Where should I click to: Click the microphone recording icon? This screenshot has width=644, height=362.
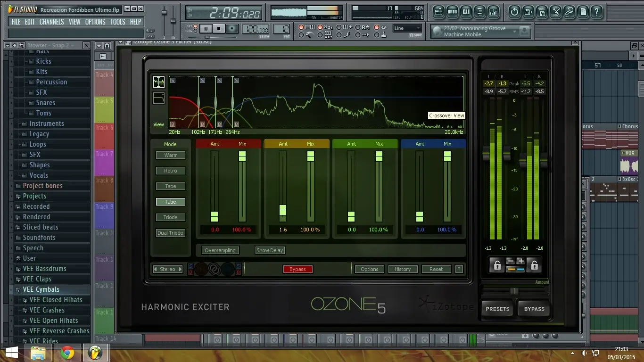point(569,12)
